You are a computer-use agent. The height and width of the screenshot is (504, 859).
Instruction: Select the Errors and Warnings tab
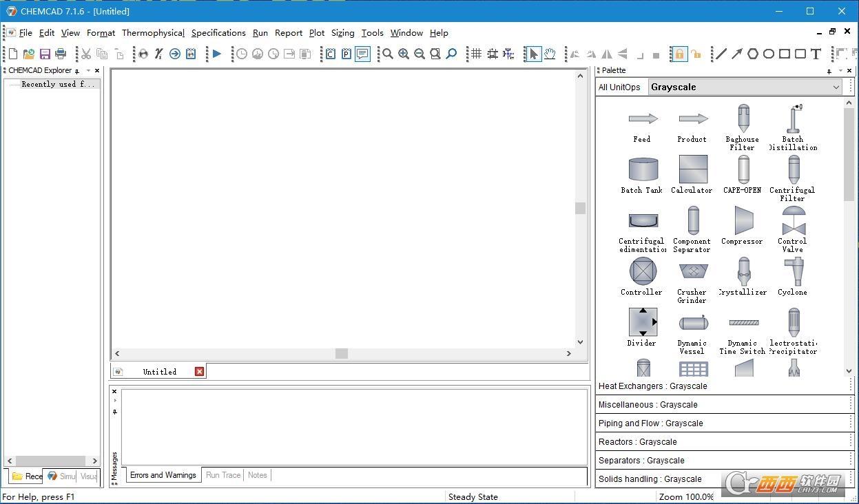[x=163, y=475]
